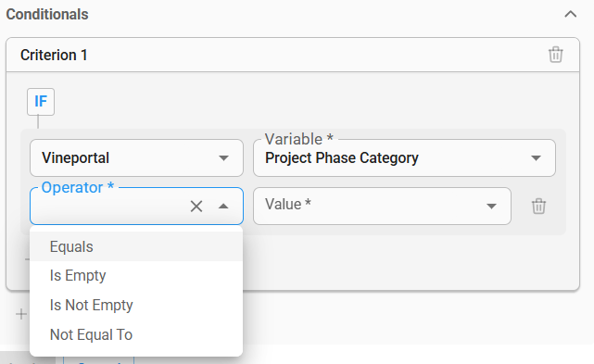594x364 pixels.
Task: Remove the condition row using its trash icon
Action: tap(538, 206)
